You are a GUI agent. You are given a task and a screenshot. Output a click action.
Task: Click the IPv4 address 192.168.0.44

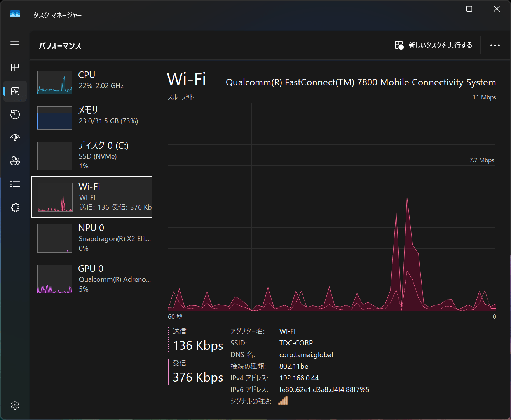(x=299, y=378)
